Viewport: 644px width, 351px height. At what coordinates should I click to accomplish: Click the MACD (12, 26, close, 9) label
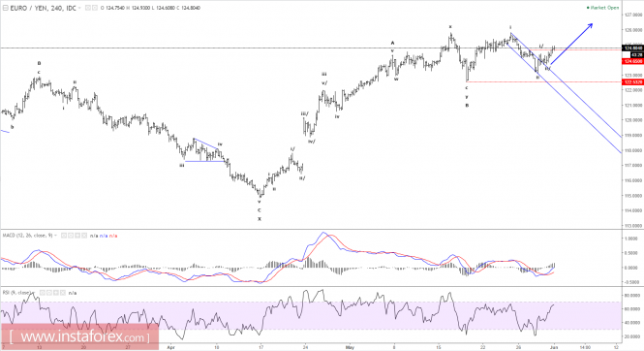tap(27, 236)
